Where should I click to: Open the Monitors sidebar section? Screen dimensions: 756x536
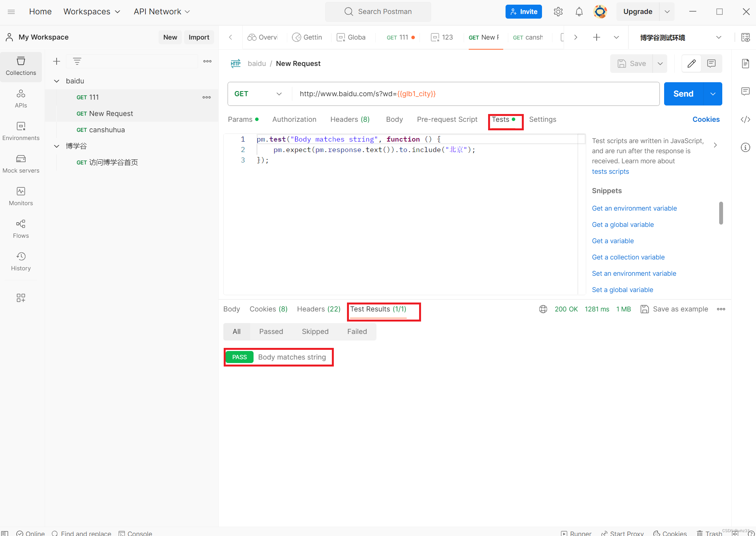tap(21, 196)
